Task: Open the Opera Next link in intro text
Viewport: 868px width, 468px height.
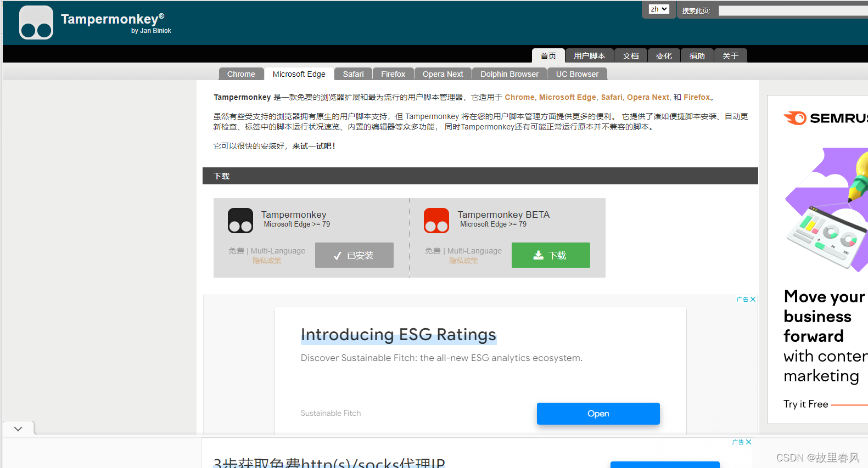Action: pyautogui.click(x=648, y=97)
